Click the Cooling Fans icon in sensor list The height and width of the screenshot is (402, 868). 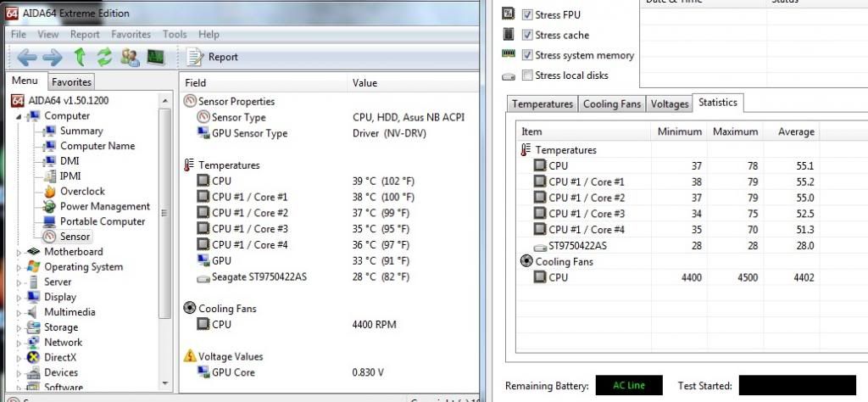click(x=190, y=308)
